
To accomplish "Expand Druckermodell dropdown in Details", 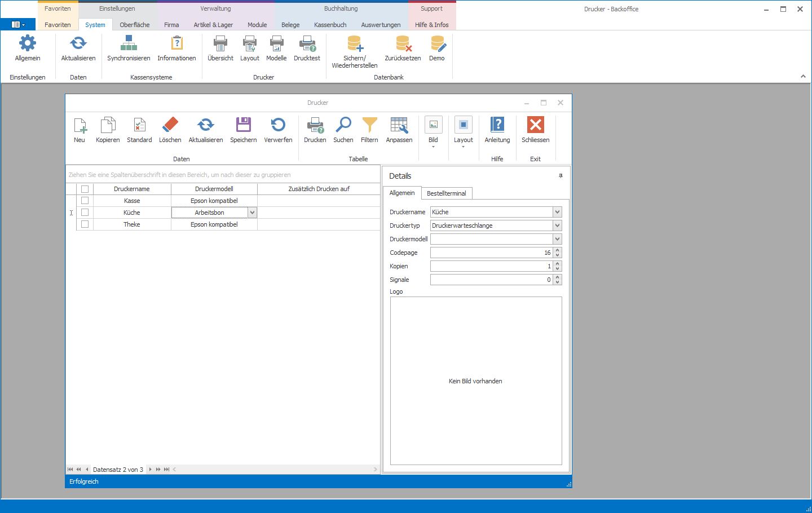I will click(557, 239).
